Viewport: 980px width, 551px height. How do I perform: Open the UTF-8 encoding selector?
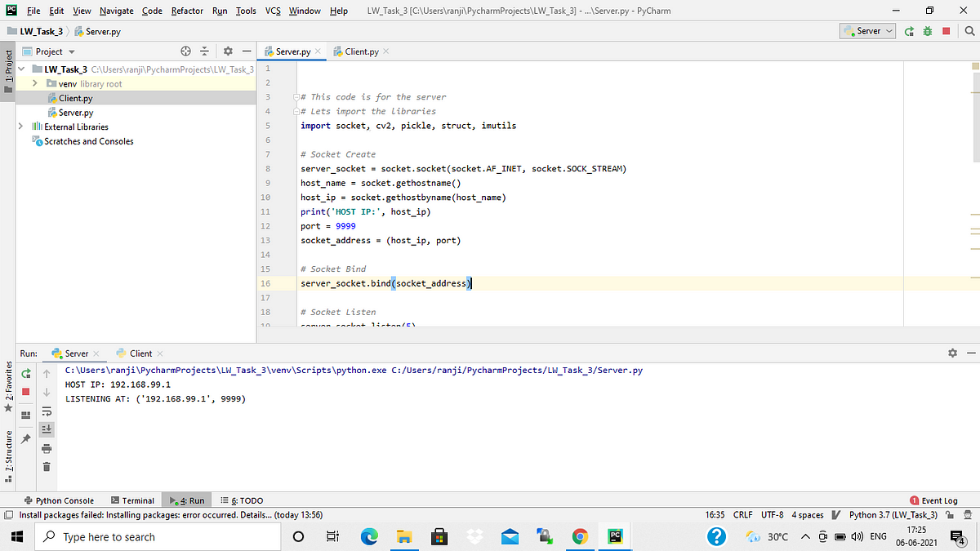[x=773, y=515]
